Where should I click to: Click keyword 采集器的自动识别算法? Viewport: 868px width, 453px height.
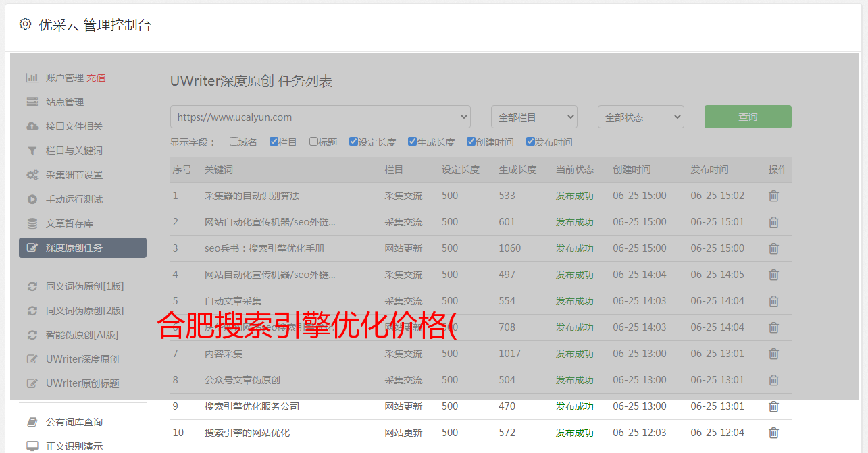coord(252,196)
